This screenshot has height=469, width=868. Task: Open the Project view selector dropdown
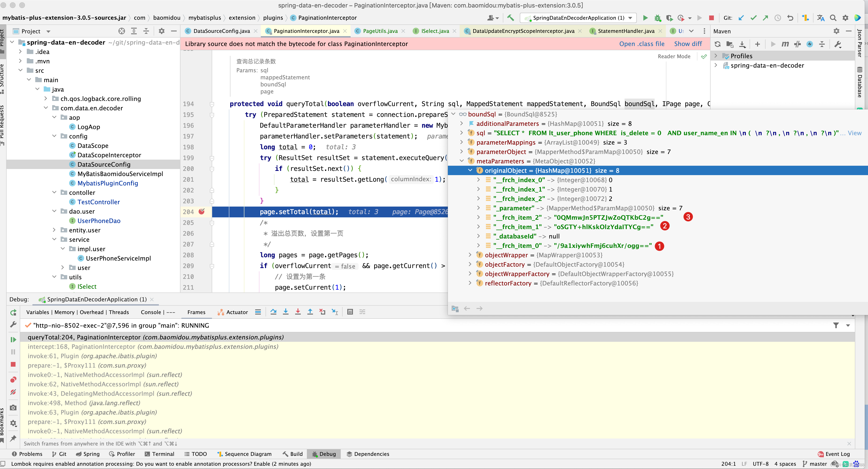[48, 31]
